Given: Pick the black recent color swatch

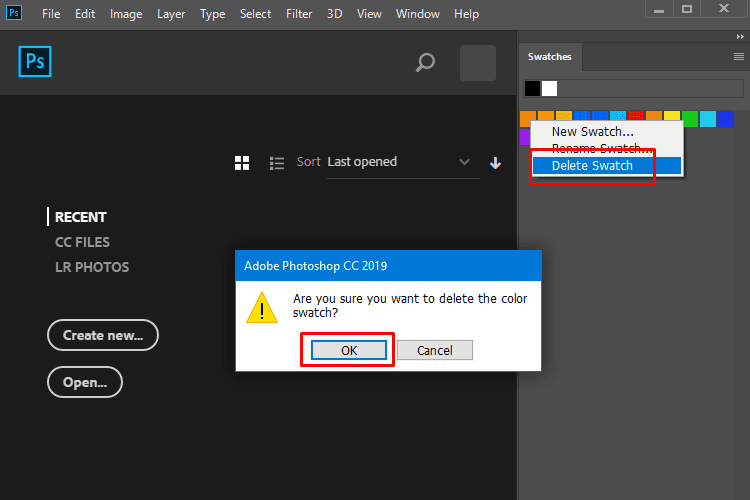Looking at the screenshot, I should [532, 89].
